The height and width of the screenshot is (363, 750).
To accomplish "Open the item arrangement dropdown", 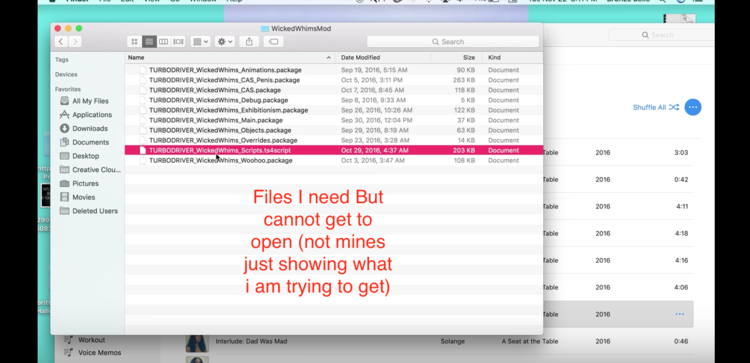I will 200,42.
